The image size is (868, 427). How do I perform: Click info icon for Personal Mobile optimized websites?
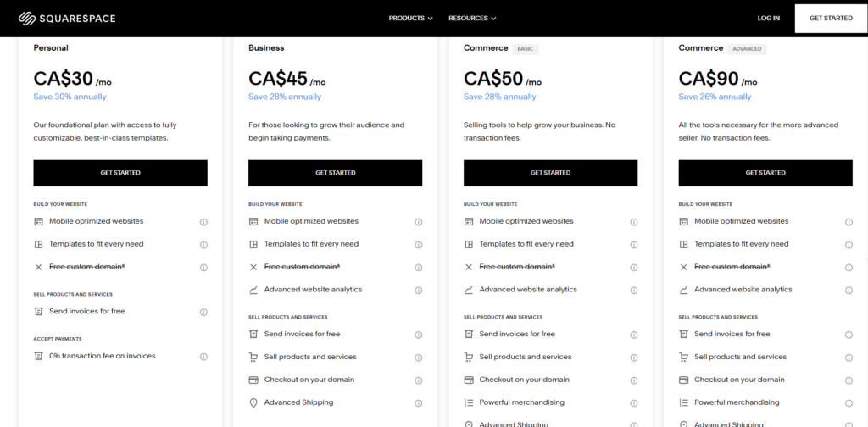(203, 222)
